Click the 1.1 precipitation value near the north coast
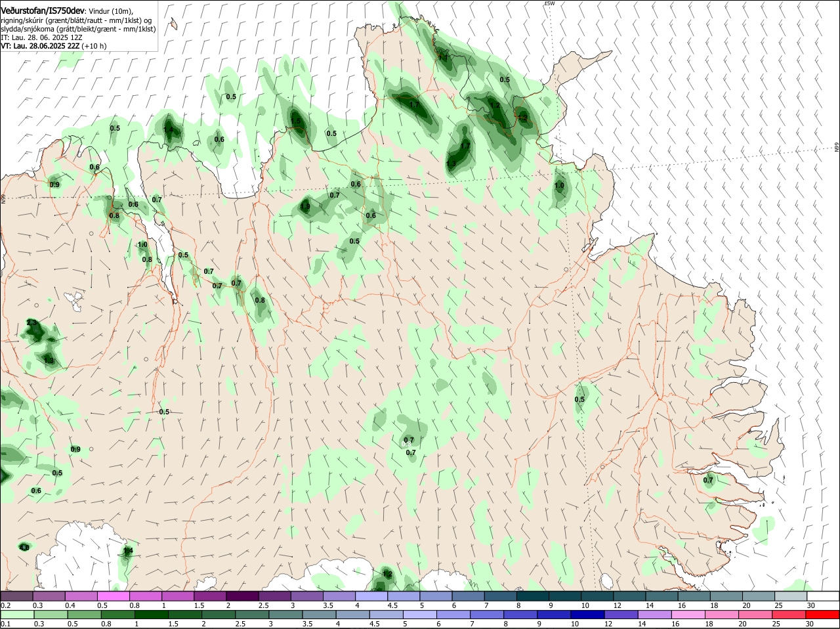Viewport: 840px width, 629px height. pos(443,58)
